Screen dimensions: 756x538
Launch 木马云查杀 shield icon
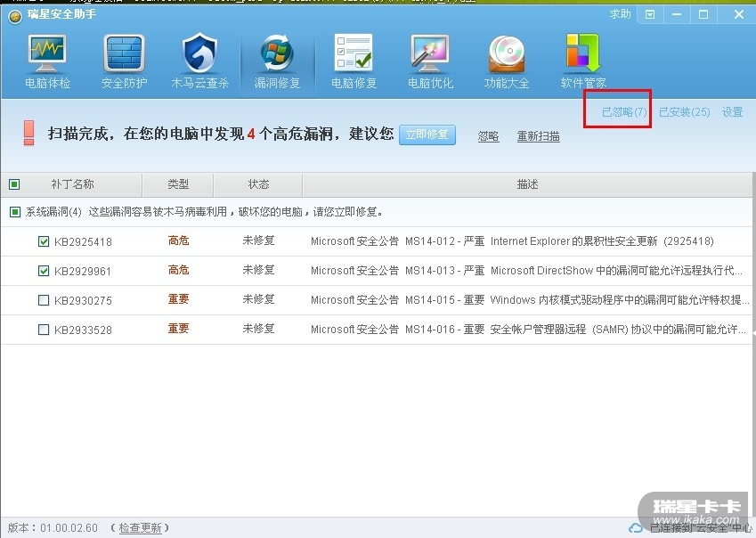point(199,53)
